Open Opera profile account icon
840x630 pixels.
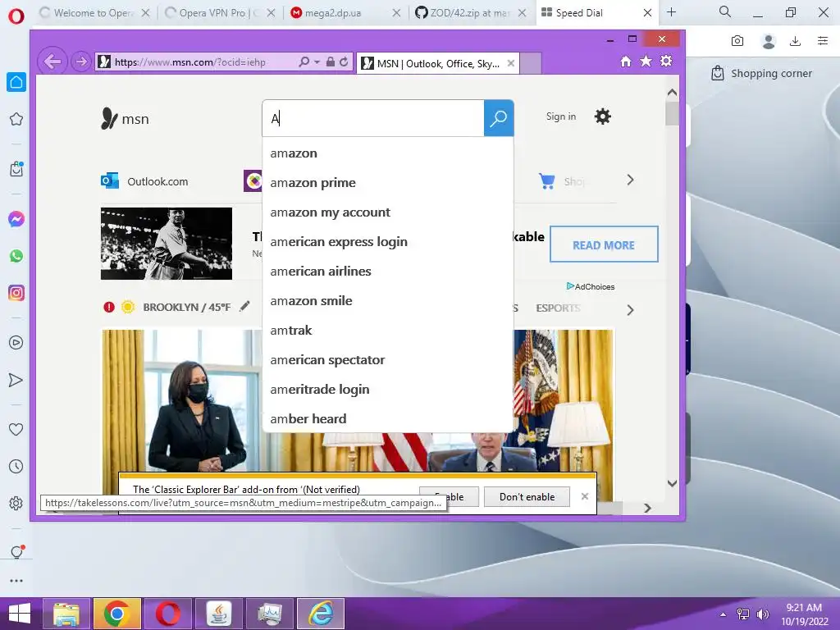pyautogui.click(x=768, y=41)
